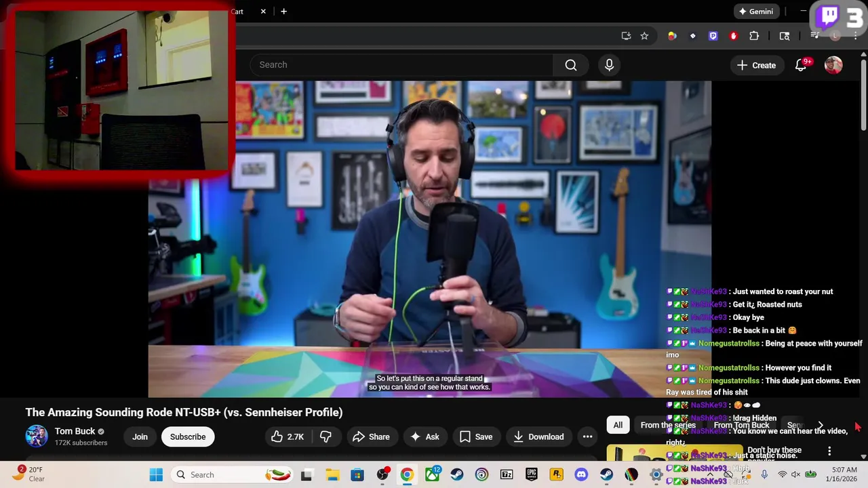Click the volume icon in system tray
Viewport: 868px width, 488px height.
795,474
